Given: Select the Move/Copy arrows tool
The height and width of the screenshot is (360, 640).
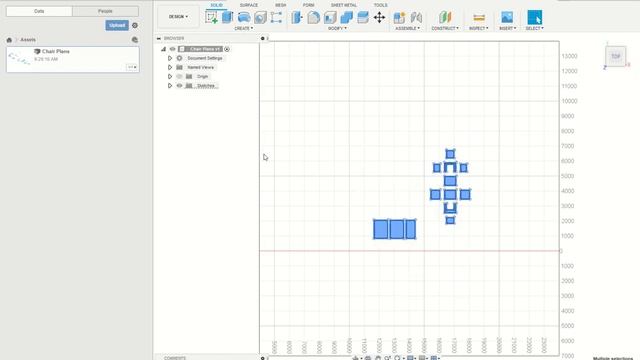Looking at the screenshot, I should (379, 17).
